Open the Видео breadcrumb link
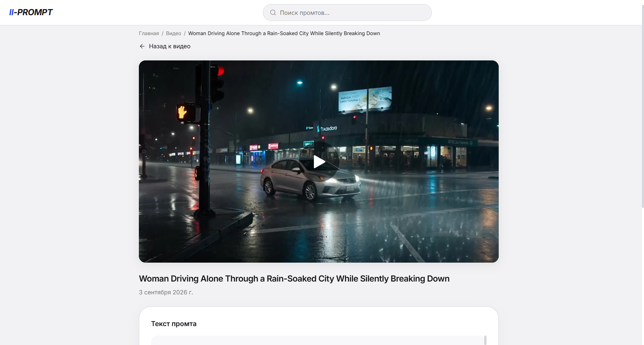Image resolution: width=644 pixels, height=345 pixels. pos(173,33)
